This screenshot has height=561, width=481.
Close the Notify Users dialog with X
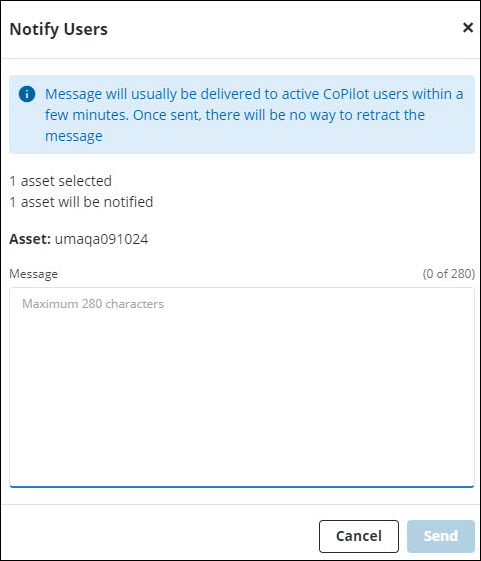coord(468,28)
